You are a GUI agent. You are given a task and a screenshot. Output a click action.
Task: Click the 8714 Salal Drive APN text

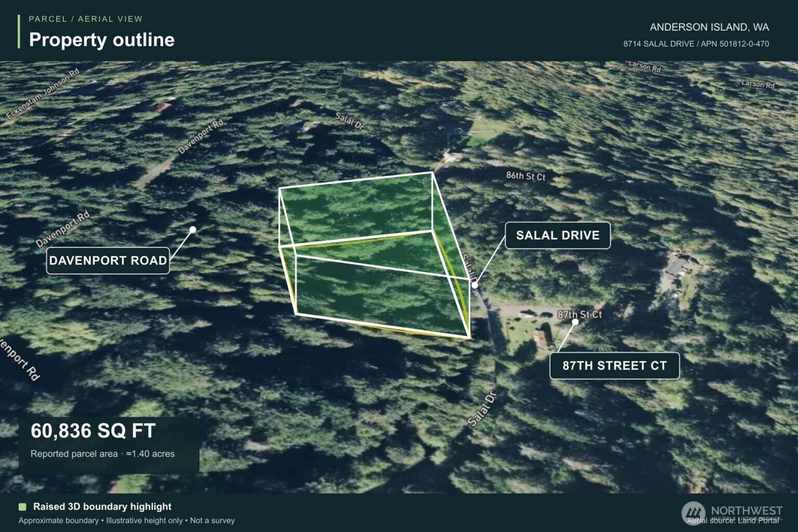click(x=696, y=44)
